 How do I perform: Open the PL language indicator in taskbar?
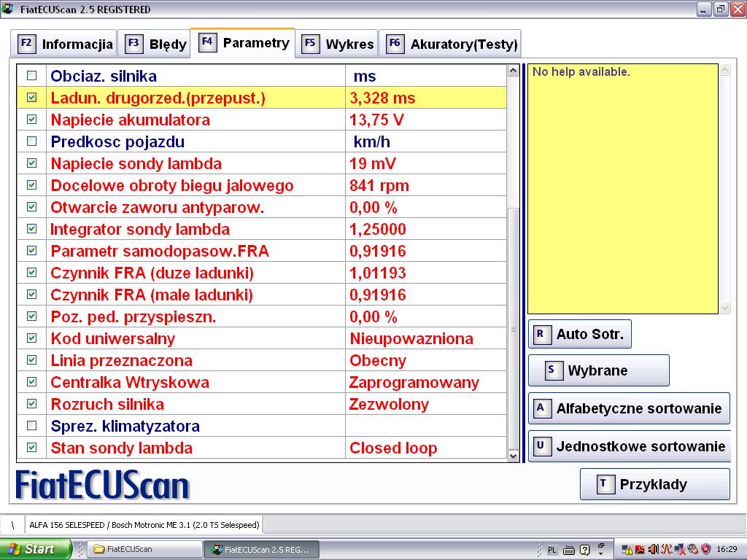(552, 549)
